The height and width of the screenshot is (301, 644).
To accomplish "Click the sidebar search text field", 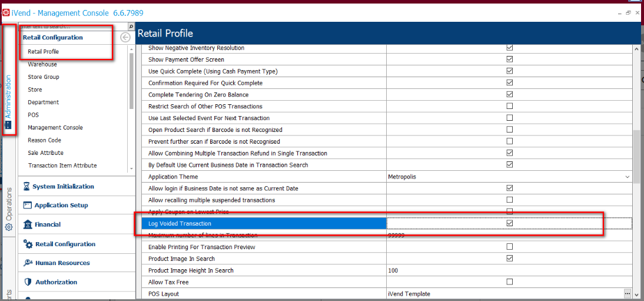I will (x=73, y=27).
